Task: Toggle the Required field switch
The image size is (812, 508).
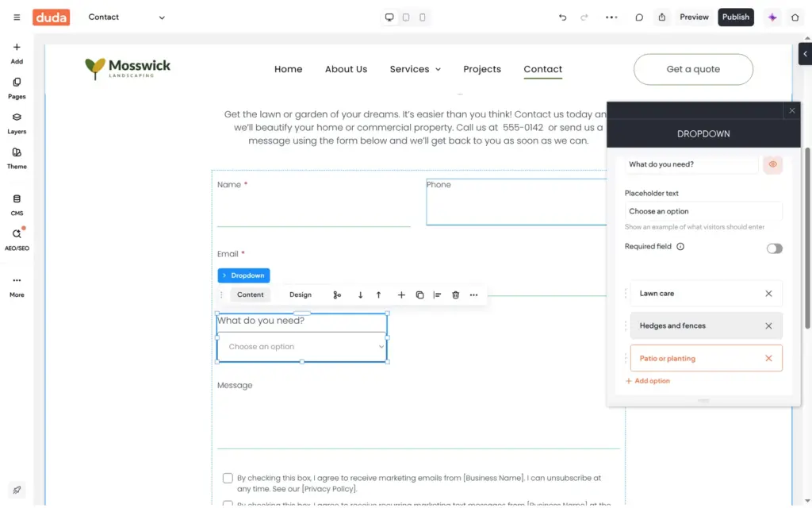Action: pyautogui.click(x=774, y=248)
